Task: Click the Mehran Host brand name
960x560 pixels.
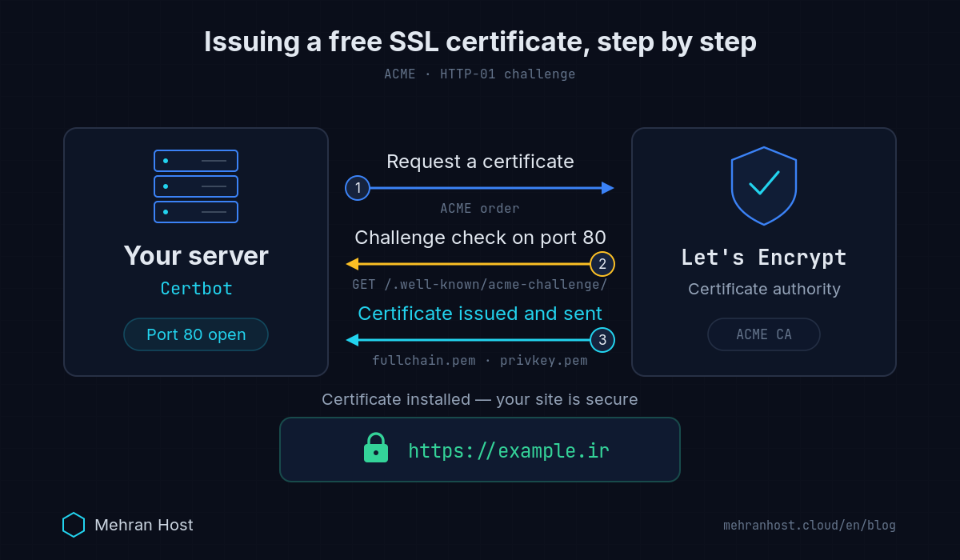Action: click(x=144, y=525)
